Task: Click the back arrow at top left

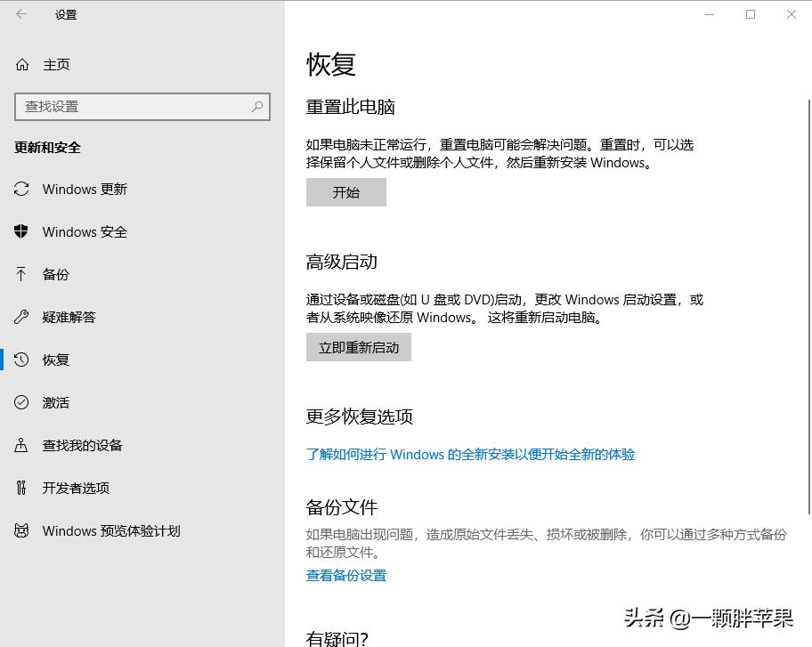Action: [20, 14]
